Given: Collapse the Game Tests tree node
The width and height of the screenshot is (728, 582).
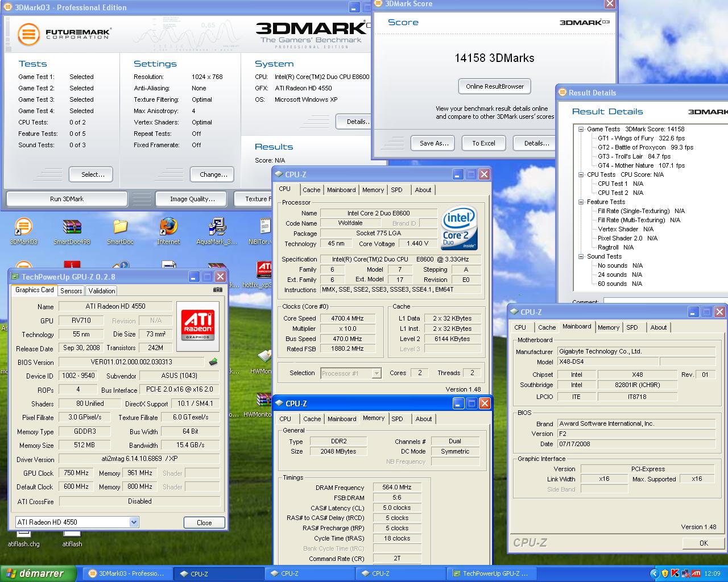Looking at the screenshot, I should tap(581, 129).
